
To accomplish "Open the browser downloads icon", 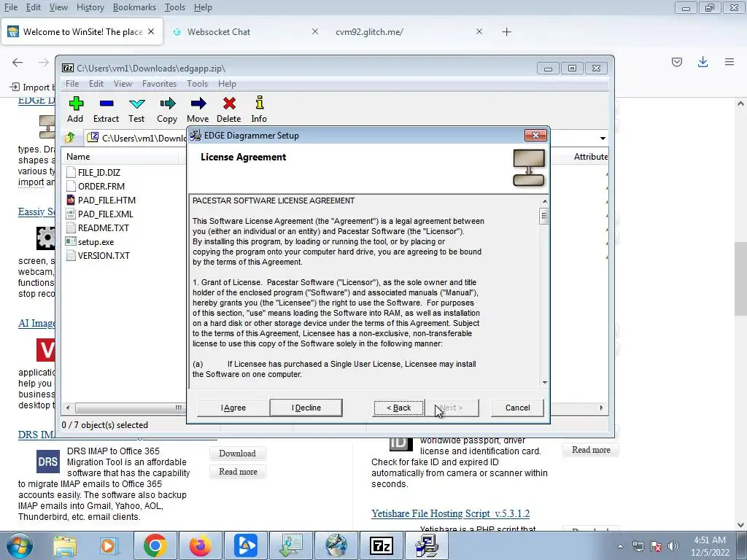I will 703,62.
